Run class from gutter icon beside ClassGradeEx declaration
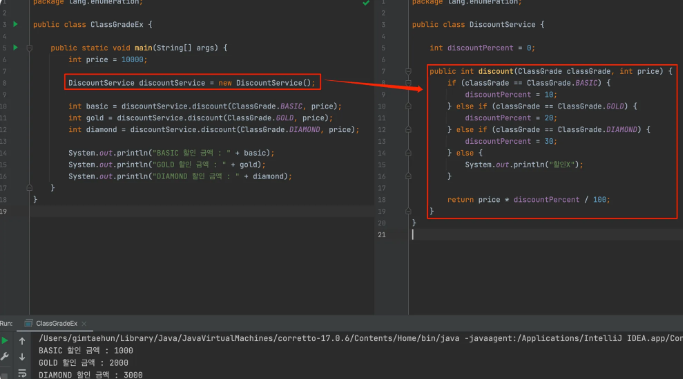 pos(16,24)
